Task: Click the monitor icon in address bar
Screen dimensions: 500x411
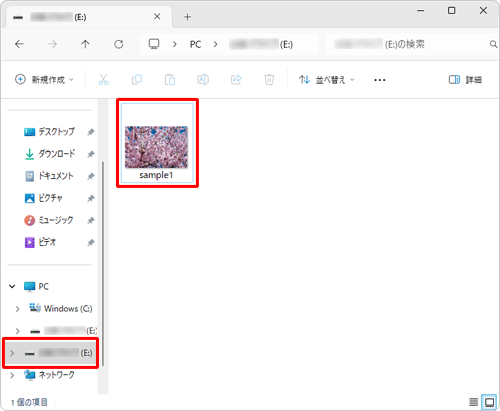Action: [x=154, y=44]
